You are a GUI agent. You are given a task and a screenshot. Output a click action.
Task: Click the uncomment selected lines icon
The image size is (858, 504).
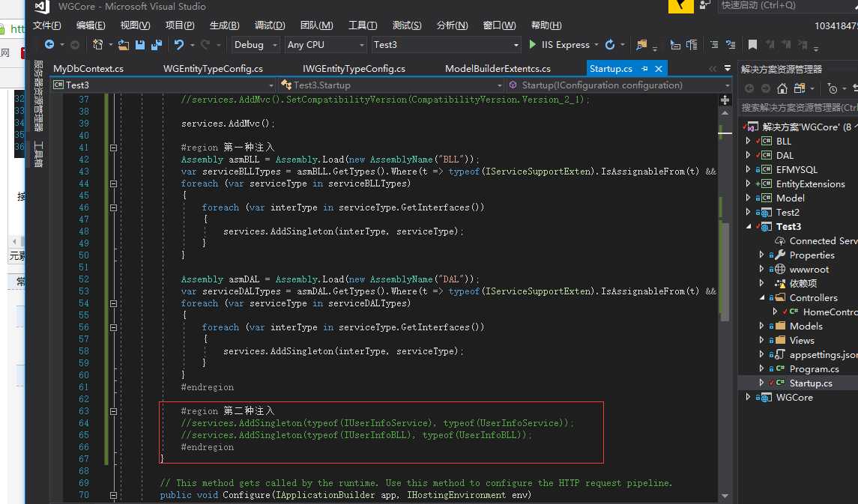pos(692,45)
